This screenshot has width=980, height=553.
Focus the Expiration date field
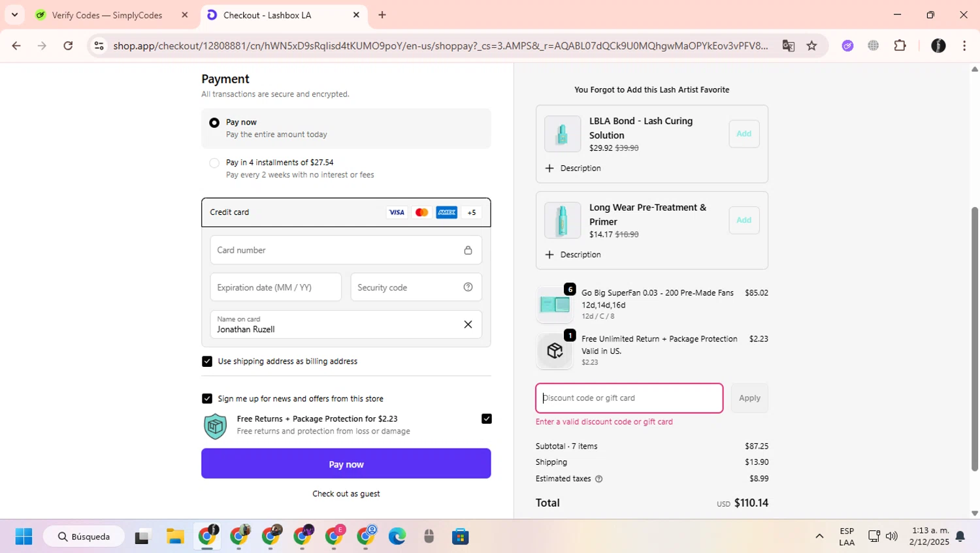tap(276, 287)
